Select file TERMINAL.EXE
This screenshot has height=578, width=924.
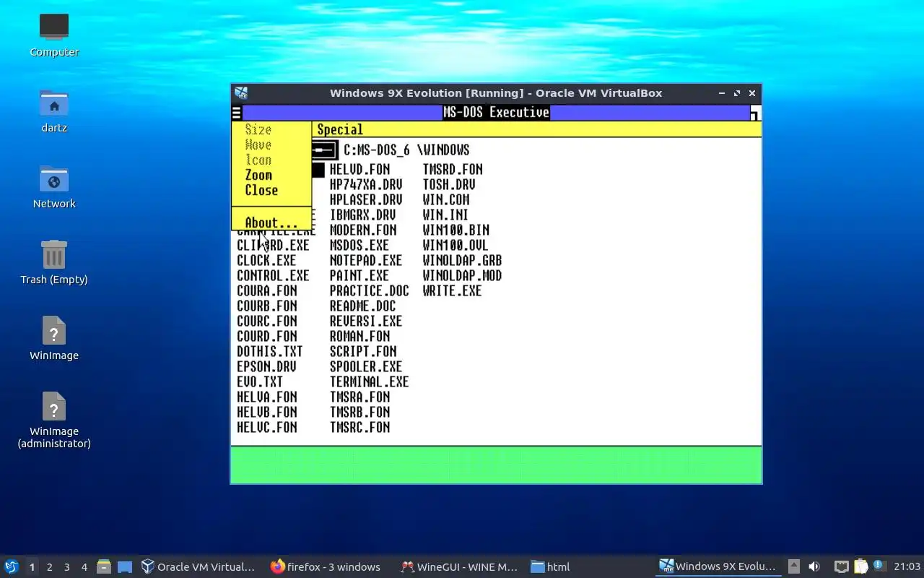click(x=370, y=382)
